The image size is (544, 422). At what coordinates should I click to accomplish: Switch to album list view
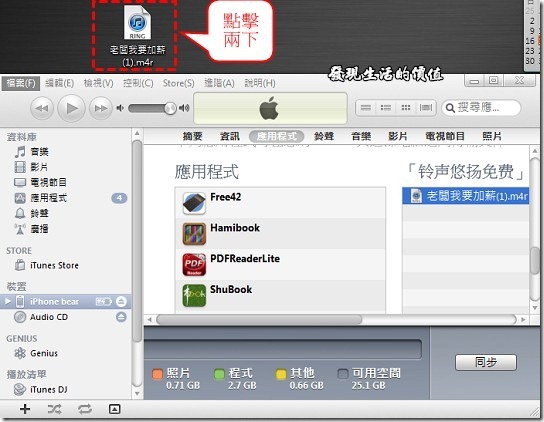pos(385,108)
